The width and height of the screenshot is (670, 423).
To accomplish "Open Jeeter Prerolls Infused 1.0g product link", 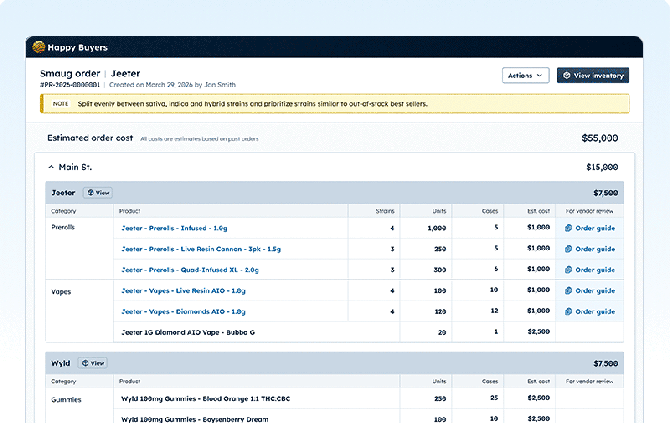I will [x=174, y=228].
